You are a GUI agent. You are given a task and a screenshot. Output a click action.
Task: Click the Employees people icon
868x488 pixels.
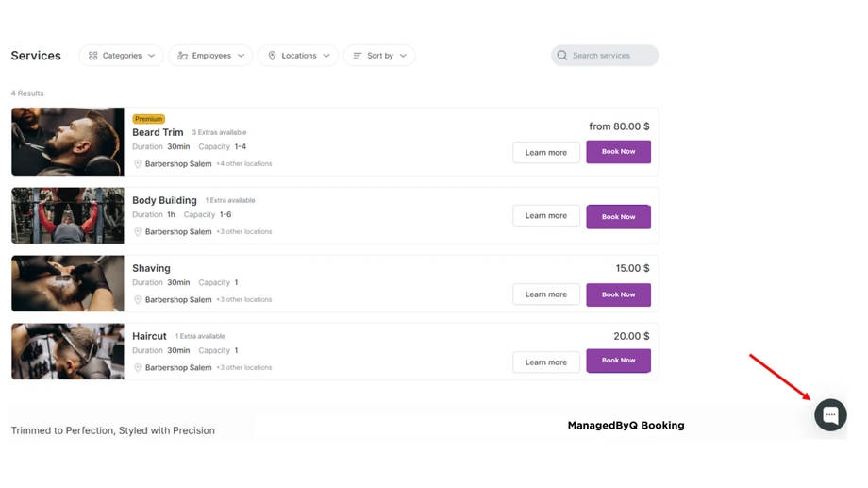tap(183, 56)
